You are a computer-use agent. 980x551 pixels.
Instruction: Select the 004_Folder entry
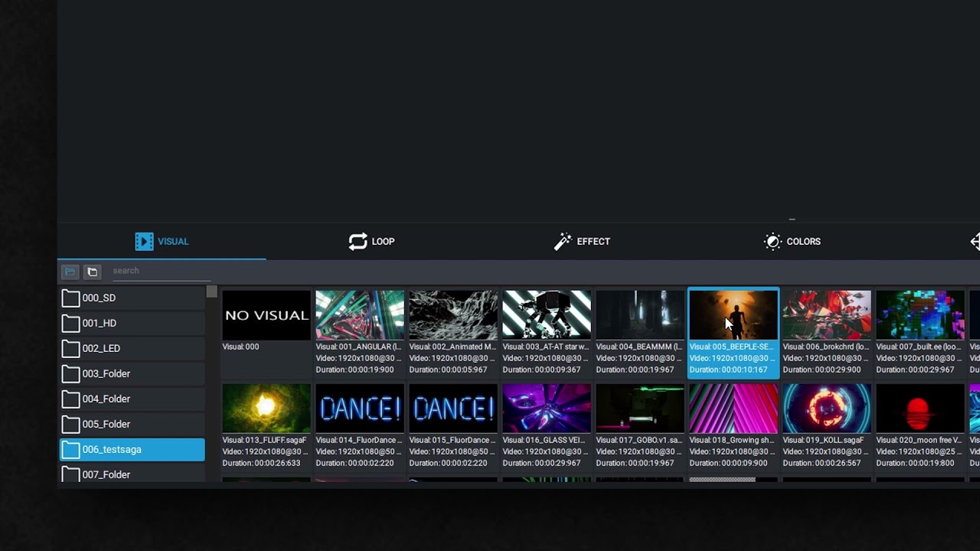pyautogui.click(x=132, y=399)
